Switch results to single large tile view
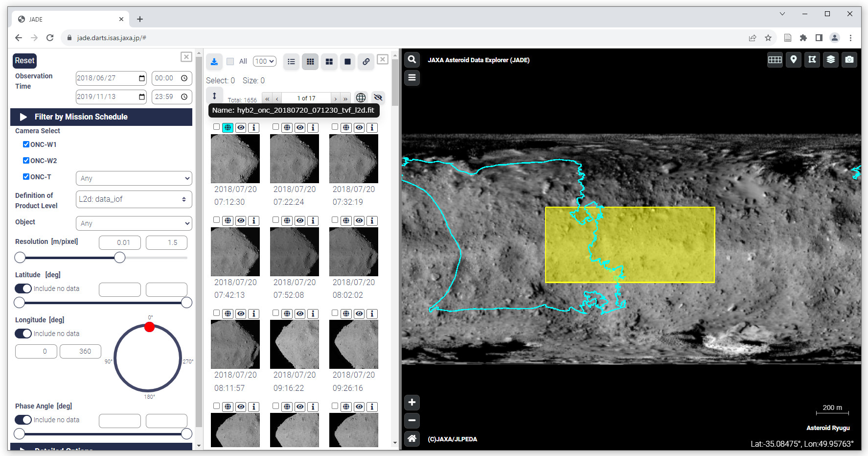This screenshot has height=456, width=868. tap(347, 62)
